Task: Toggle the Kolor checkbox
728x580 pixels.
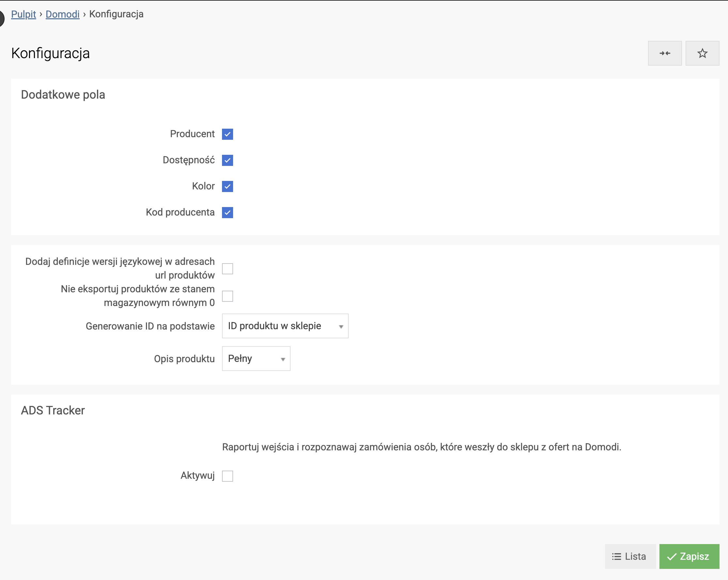Action: click(227, 186)
